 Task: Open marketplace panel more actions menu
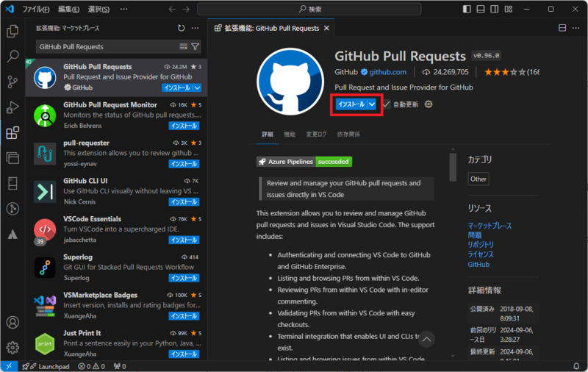[x=196, y=28]
